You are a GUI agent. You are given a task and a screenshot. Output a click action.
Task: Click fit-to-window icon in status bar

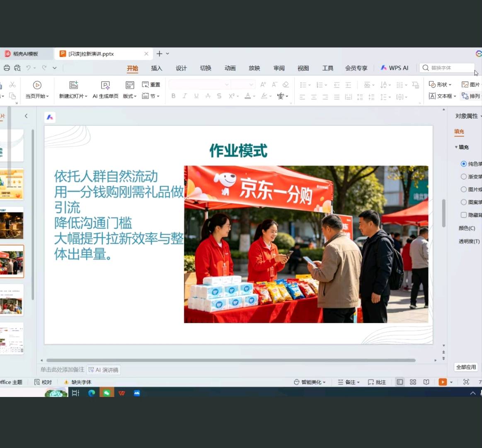(466, 382)
